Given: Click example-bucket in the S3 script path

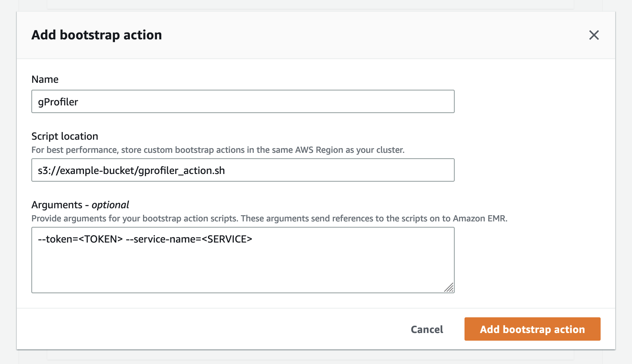Looking at the screenshot, I should tap(97, 171).
